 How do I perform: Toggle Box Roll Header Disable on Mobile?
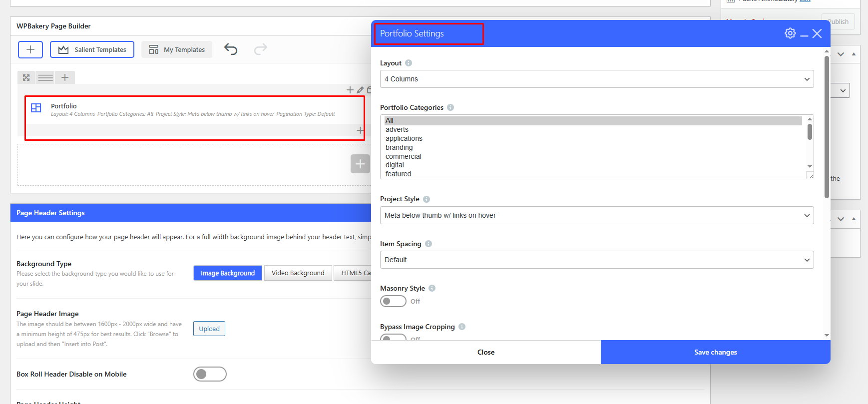210,374
